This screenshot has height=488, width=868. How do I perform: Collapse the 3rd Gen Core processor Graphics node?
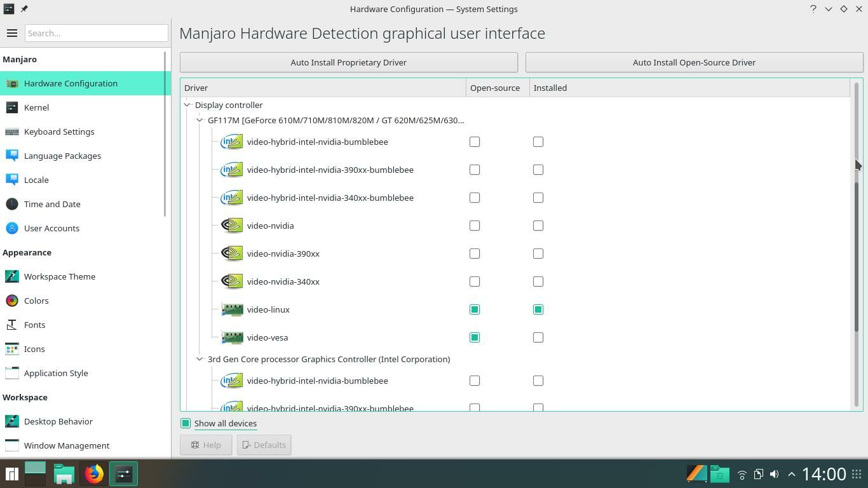point(200,359)
